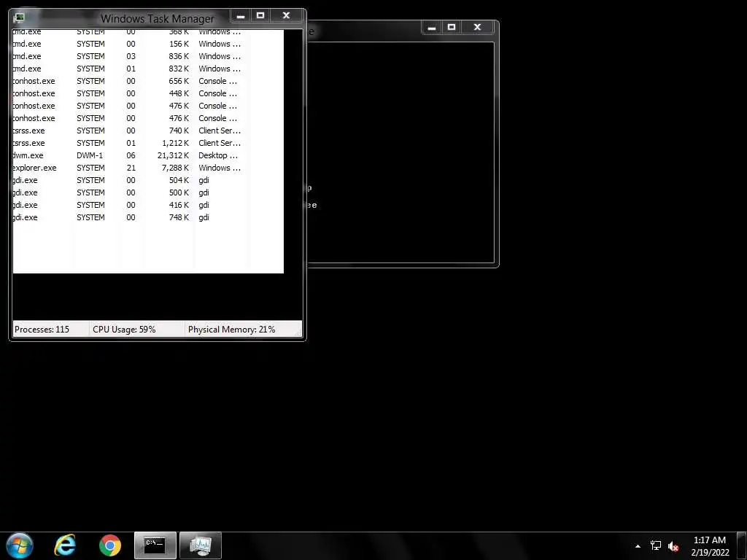Minimize the black window behind Task Manager
The width and height of the screenshot is (747, 560).
(x=432, y=28)
